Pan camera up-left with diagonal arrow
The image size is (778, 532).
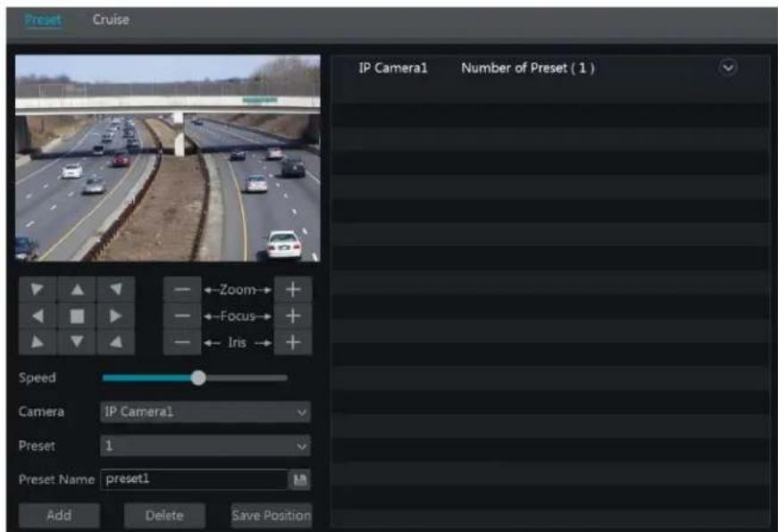coord(38,289)
